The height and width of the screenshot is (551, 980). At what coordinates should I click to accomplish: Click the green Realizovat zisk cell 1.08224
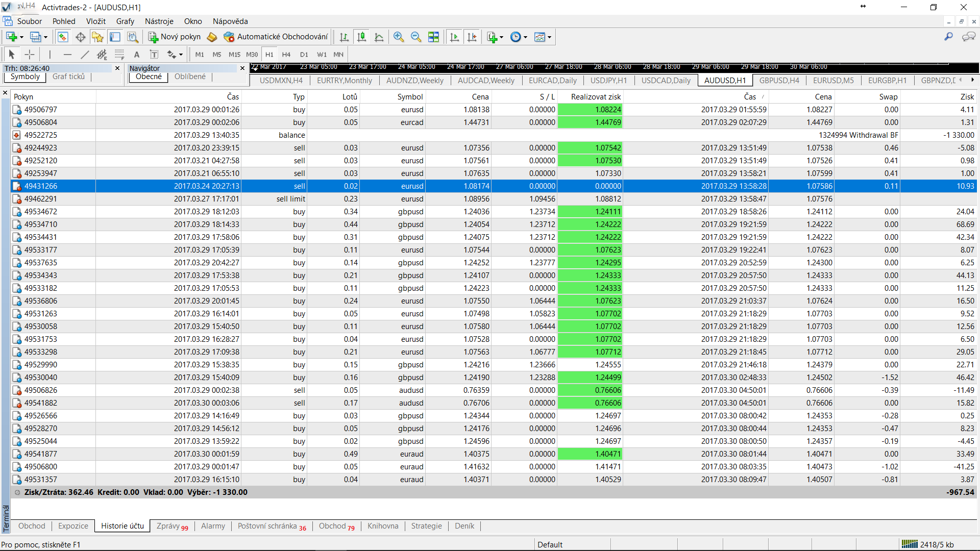coord(590,109)
